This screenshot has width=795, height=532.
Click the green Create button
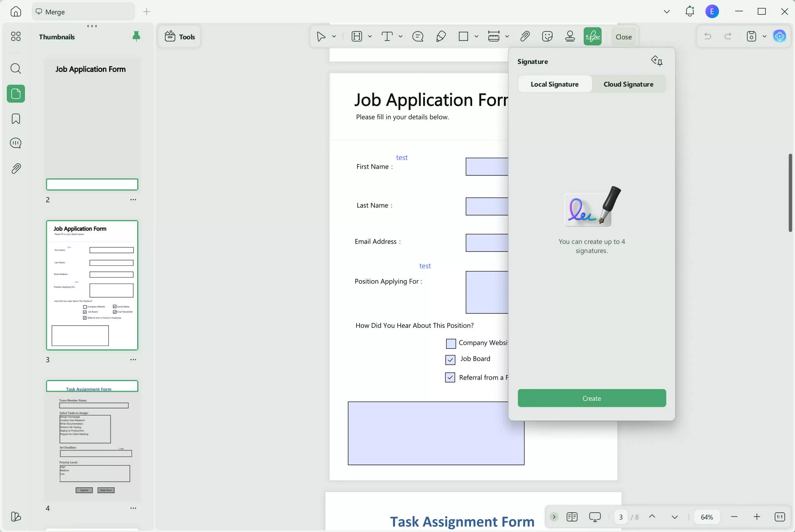tap(592, 398)
